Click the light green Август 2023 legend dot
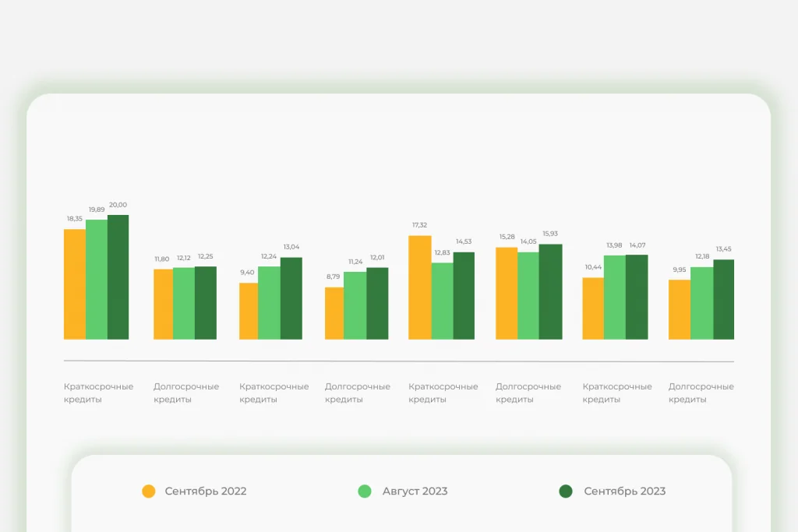Viewport: 798px width, 532px height. point(365,491)
